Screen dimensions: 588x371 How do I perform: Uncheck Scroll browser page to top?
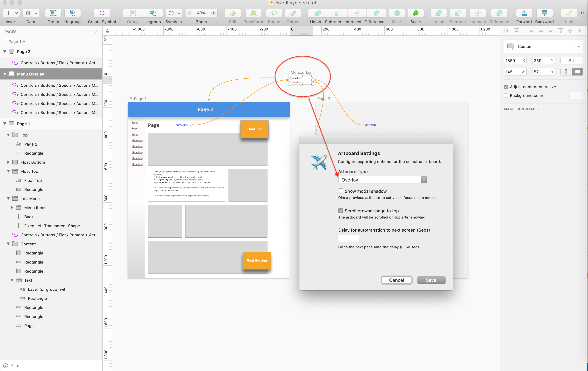pyautogui.click(x=341, y=211)
